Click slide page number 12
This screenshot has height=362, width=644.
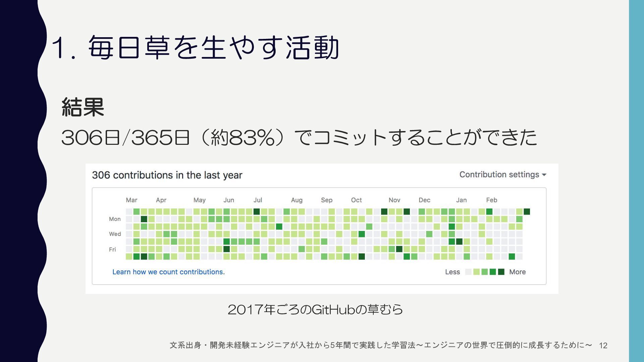point(603,346)
